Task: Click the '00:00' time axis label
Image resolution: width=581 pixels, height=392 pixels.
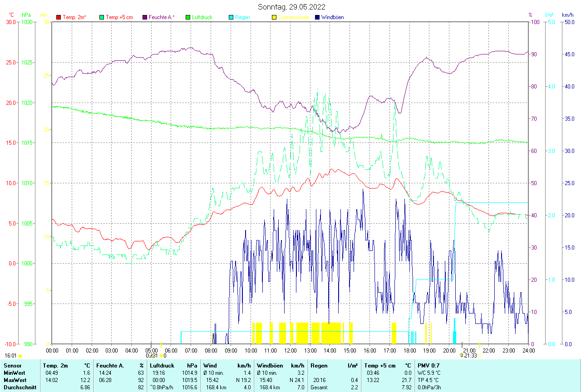Action: click(x=52, y=350)
